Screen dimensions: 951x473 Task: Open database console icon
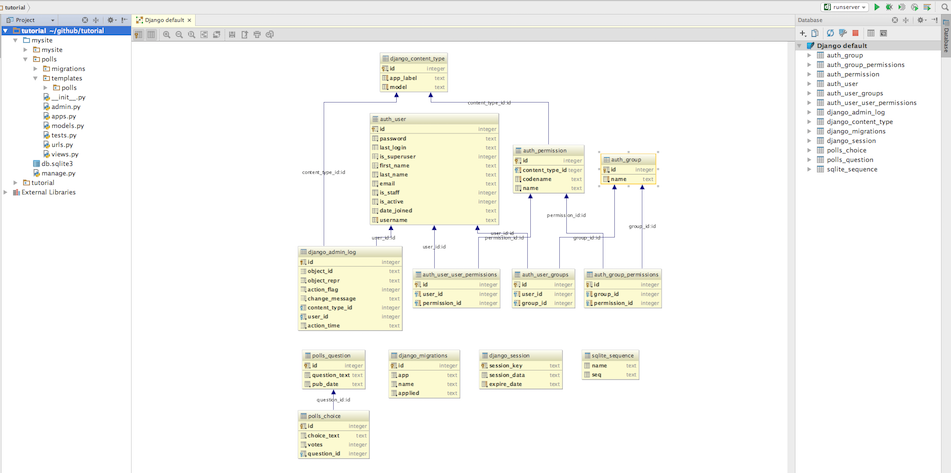pos(883,33)
